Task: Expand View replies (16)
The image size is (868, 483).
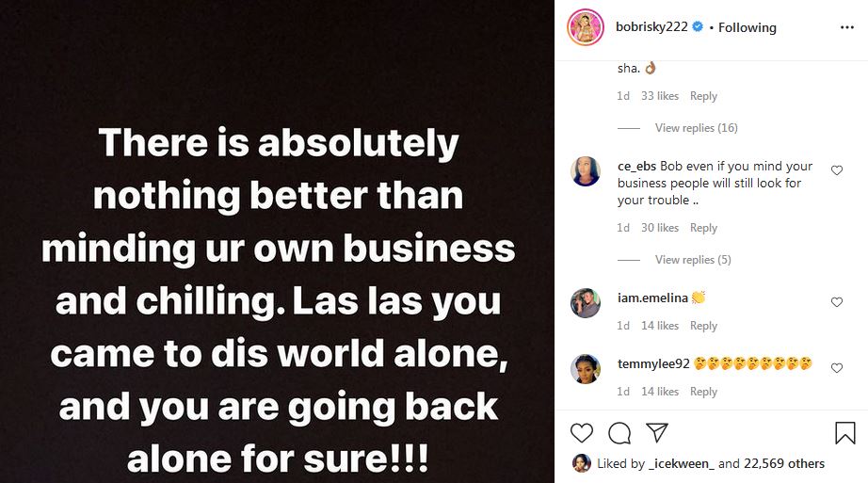Action: 696,128
